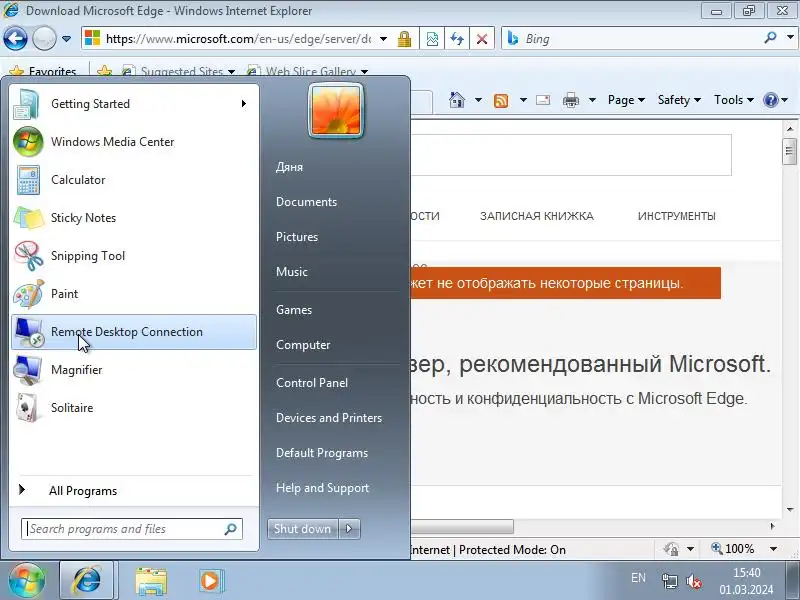Click the Search programs and files field
Screen dimensions: 800x600
point(132,529)
